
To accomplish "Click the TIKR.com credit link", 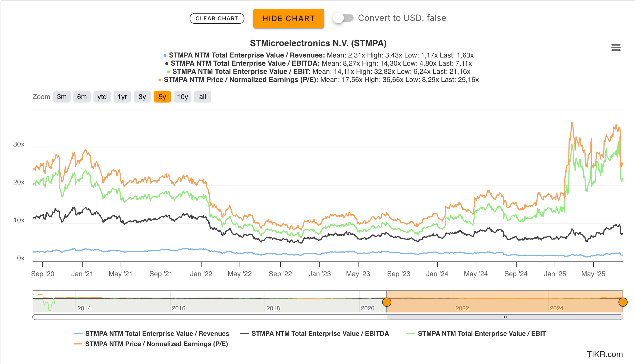I will click(x=605, y=354).
